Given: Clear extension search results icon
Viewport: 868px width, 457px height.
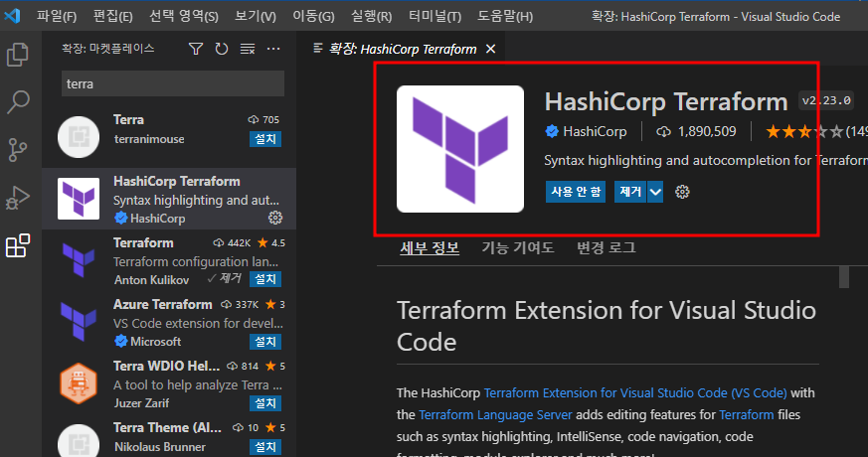Looking at the screenshot, I should [x=248, y=50].
